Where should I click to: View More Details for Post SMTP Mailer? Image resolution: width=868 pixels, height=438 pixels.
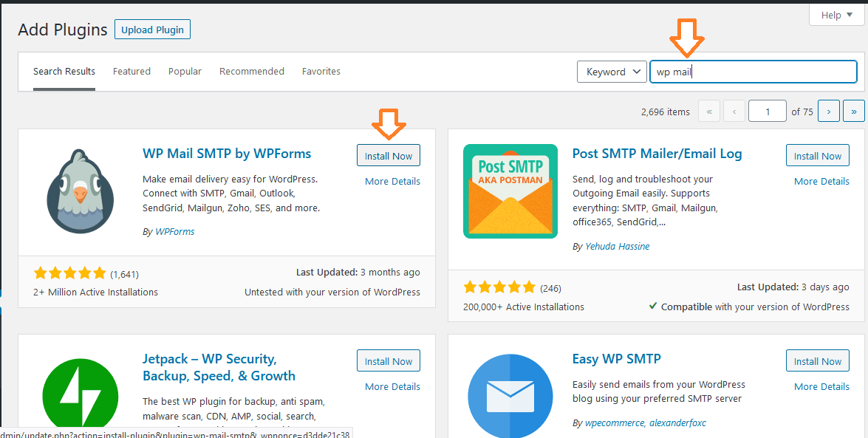(x=821, y=182)
